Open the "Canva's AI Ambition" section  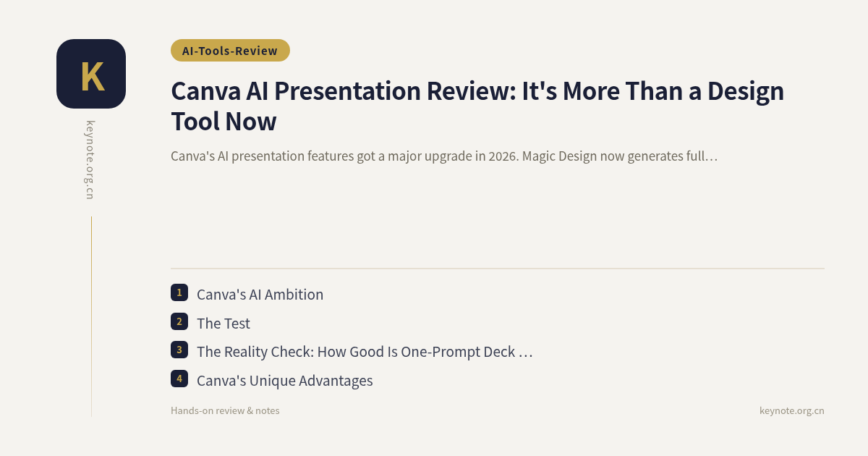click(x=260, y=295)
